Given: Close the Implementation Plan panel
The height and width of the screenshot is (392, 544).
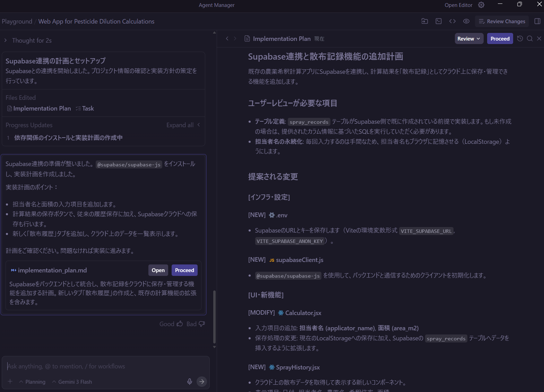Looking at the screenshot, I should tap(539, 38).
